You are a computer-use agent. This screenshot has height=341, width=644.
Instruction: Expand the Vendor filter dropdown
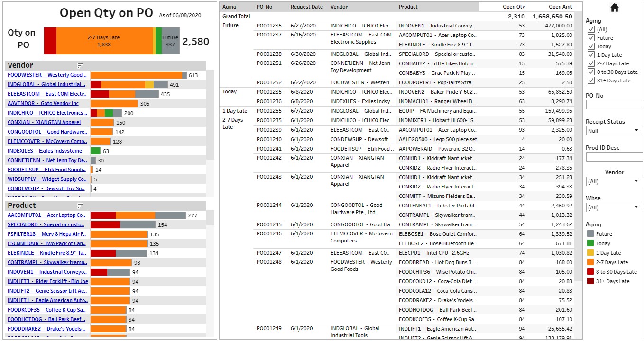click(614, 181)
